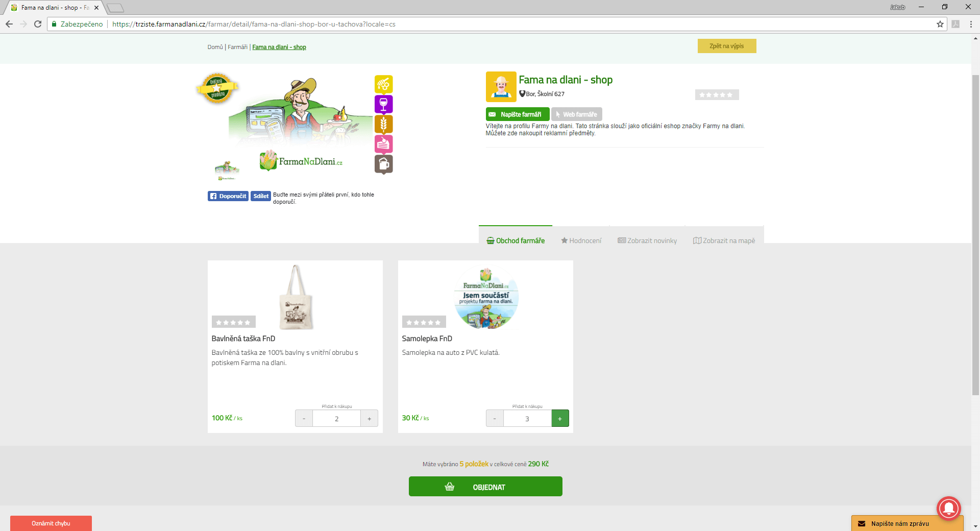Click the Napište farmáři button
980x531 pixels.
(x=517, y=114)
